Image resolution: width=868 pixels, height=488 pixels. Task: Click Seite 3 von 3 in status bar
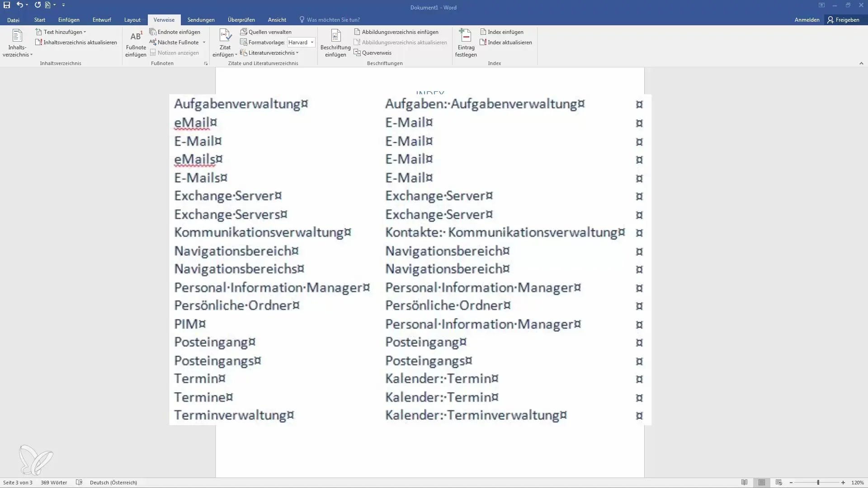click(x=18, y=483)
